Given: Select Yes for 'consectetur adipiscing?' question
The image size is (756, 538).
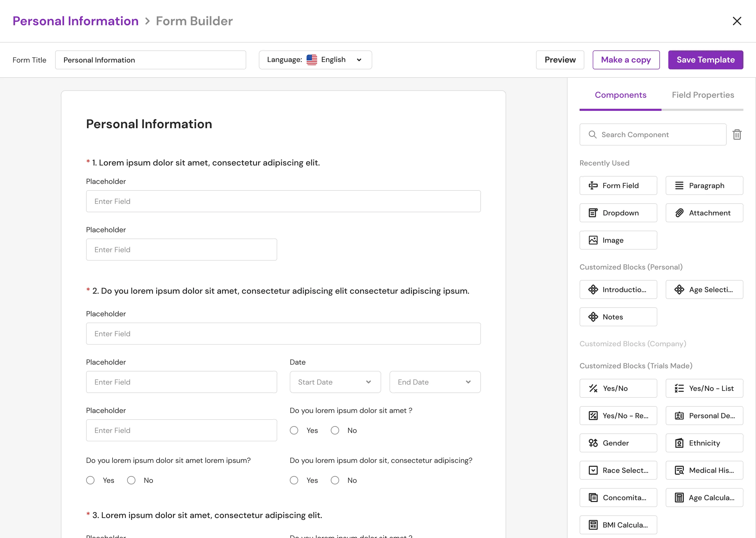Looking at the screenshot, I should tap(294, 480).
